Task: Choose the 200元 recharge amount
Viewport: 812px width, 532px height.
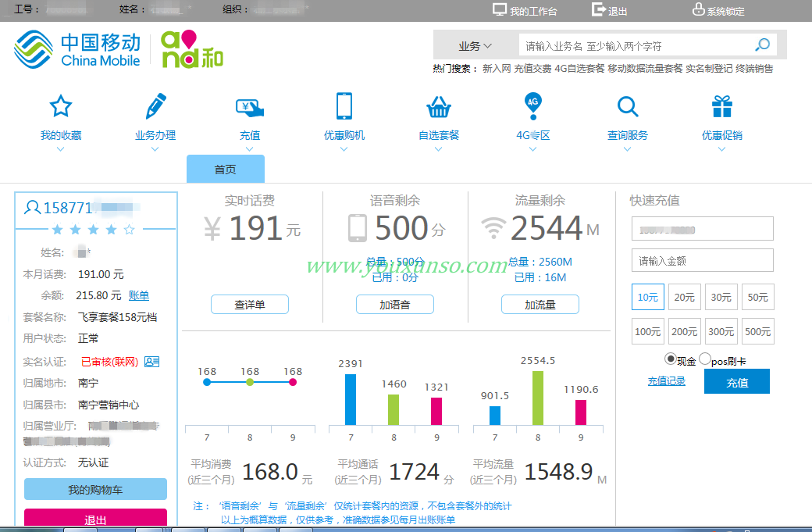Action: [x=685, y=331]
